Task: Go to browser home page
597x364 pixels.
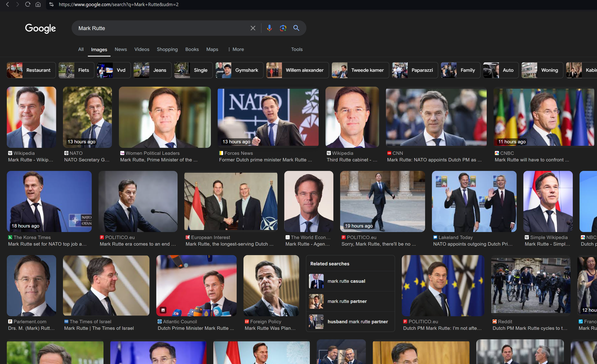Action: (38, 4)
